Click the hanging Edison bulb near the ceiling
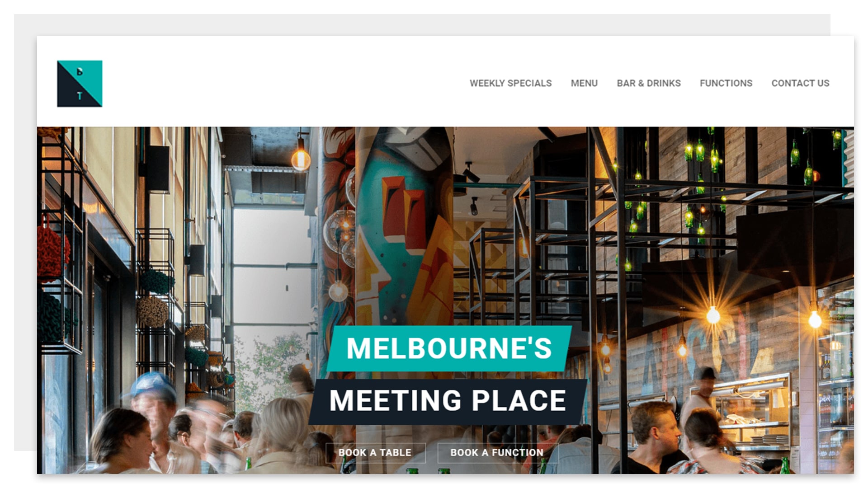The width and height of the screenshot is (868, 488). 301,159
